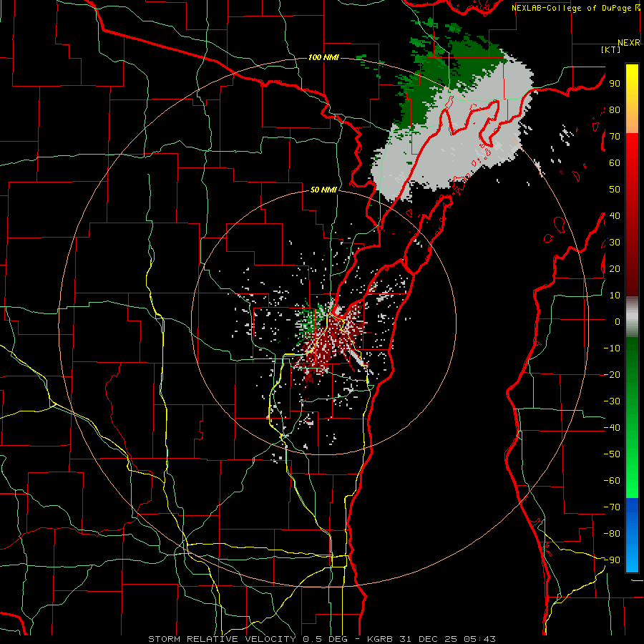The image size is (644, 644).
Task: Click the "50 NMI" range ring label
Action: pos(323,190)
